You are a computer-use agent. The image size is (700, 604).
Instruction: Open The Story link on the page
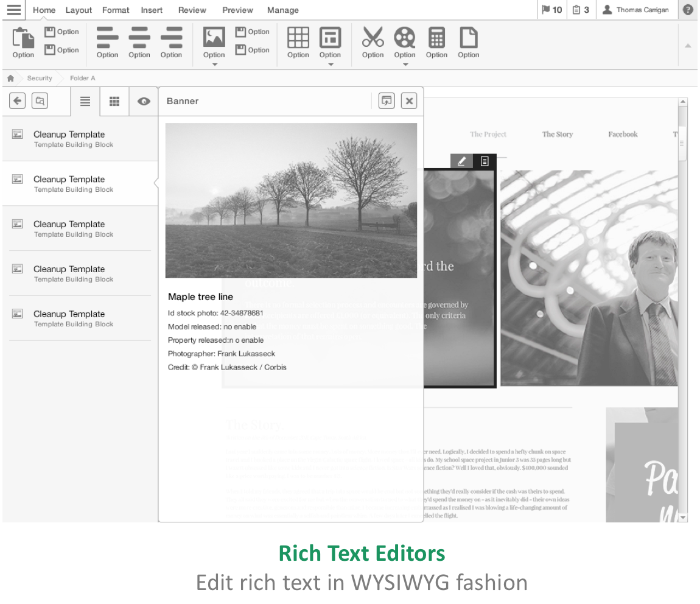[557, 134]
